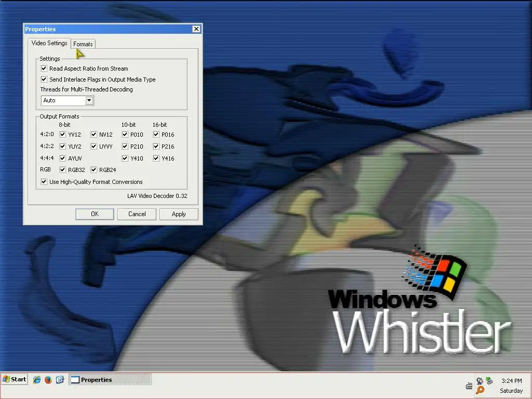Open Internet Explorer from quick launch
The image size is (532, 399).
(x=37, y=380)
